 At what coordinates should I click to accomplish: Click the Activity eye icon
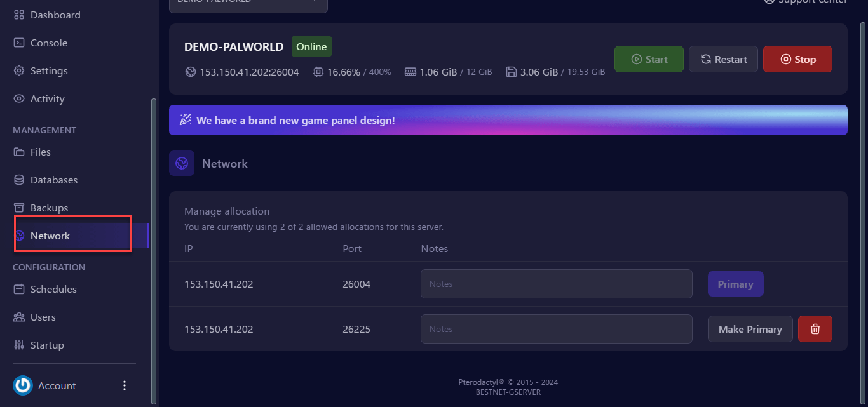tap(19, 98)
